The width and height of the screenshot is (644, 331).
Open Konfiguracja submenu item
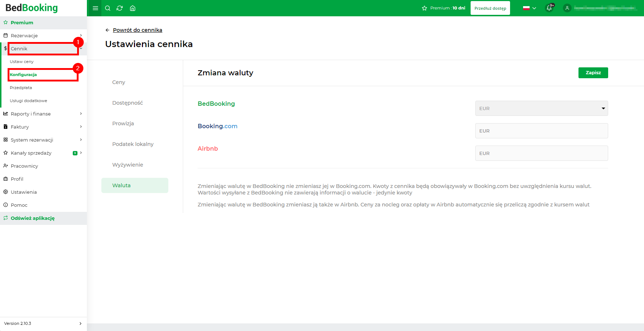pos(24,75)
